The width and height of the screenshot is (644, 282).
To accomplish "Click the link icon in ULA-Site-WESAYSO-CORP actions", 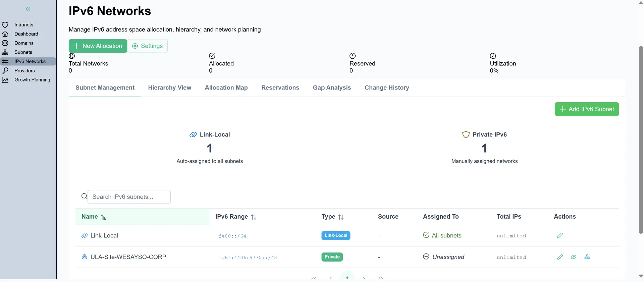I will [574, 257].
